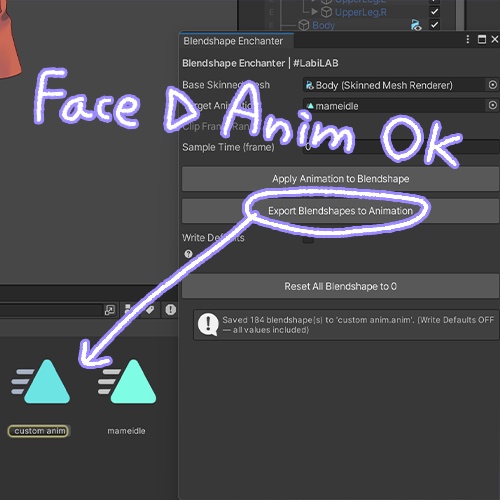Close the Blendshape Enchanter window

coord(495,39)
